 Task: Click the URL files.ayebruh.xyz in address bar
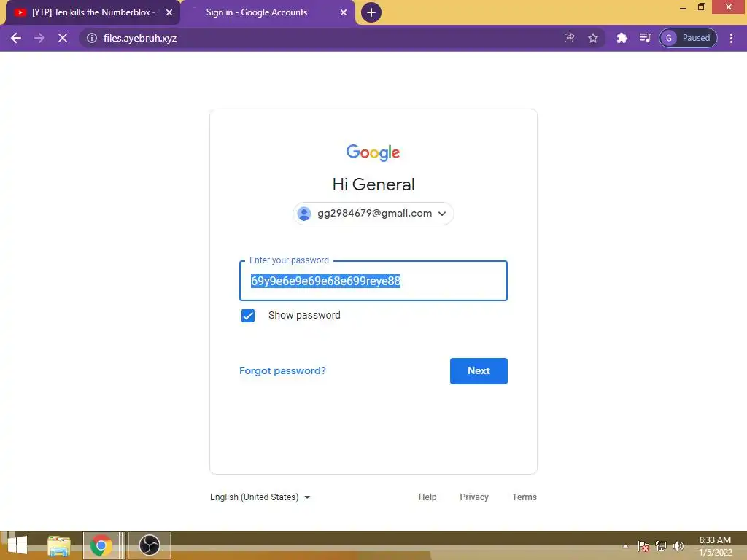coord(140,38)
